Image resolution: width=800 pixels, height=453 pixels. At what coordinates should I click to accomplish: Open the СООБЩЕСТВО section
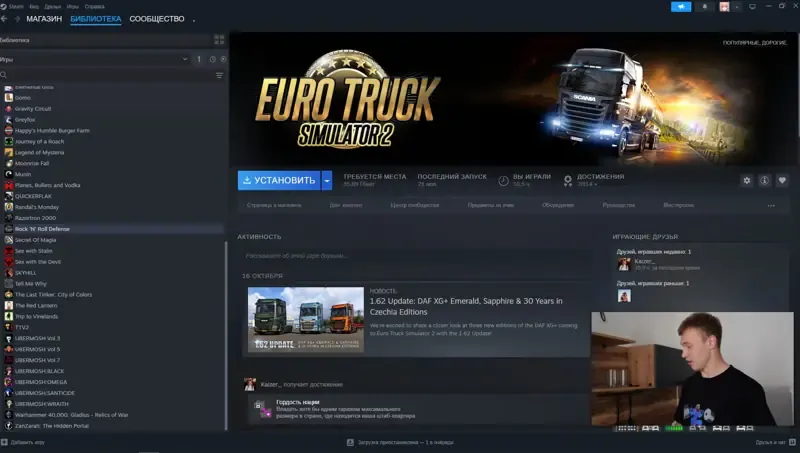pyautogui.click(x=157, y=19)
